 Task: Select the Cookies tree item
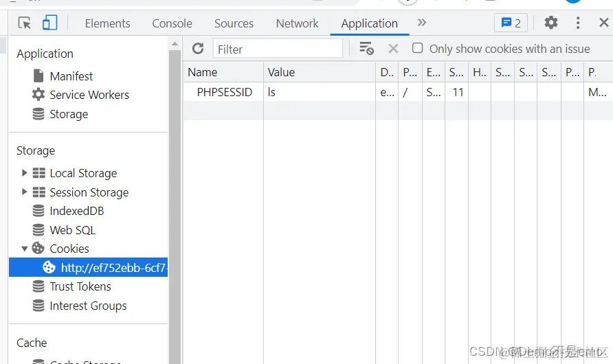(69, 249)
